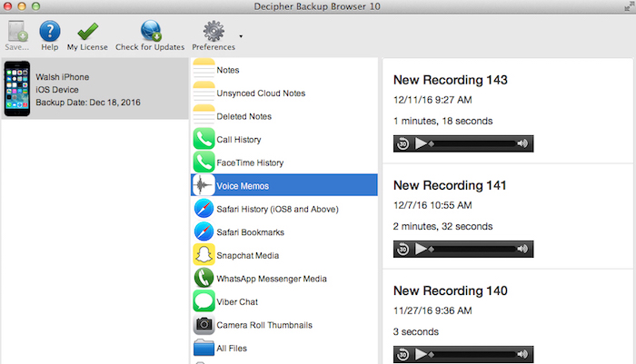Click the iPhone device thumbnail
Image resolution: width=636 pixels, height=364 pixels.
(x=17, y=89)
